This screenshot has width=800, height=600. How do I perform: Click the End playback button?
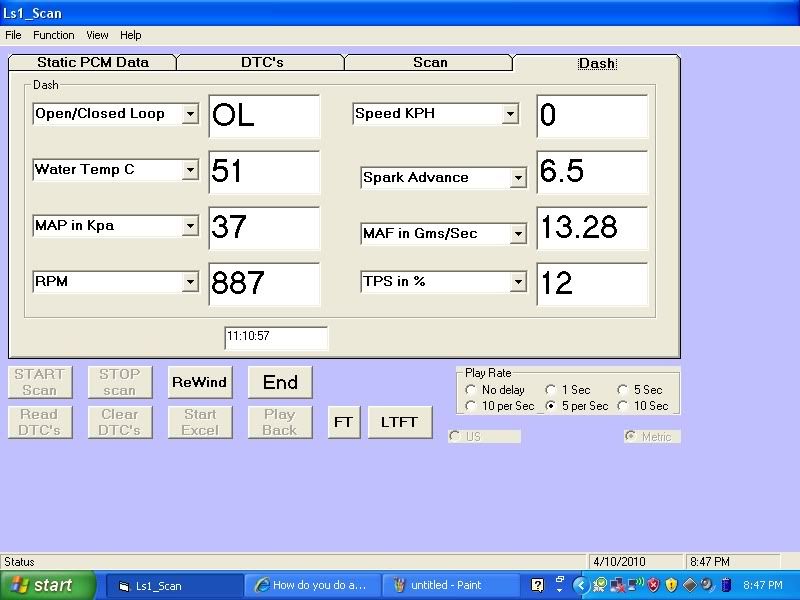coord(280,382)
